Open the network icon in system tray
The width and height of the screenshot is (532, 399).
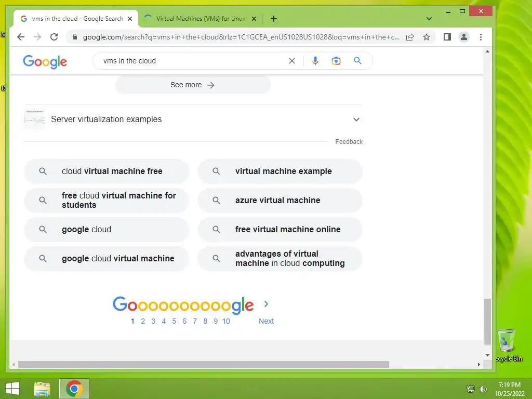point(471,389)
